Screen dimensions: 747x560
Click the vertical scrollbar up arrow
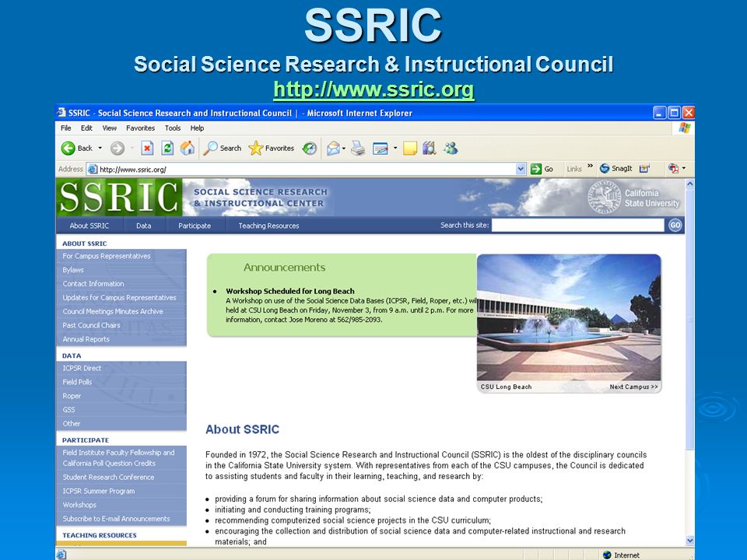click(x=690, y=184)
